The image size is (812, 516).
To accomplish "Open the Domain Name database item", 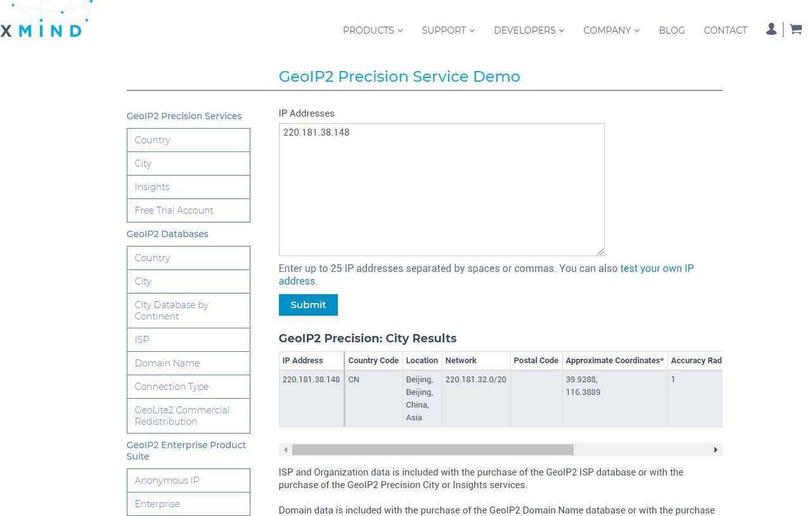I will [x=188, y=363].
